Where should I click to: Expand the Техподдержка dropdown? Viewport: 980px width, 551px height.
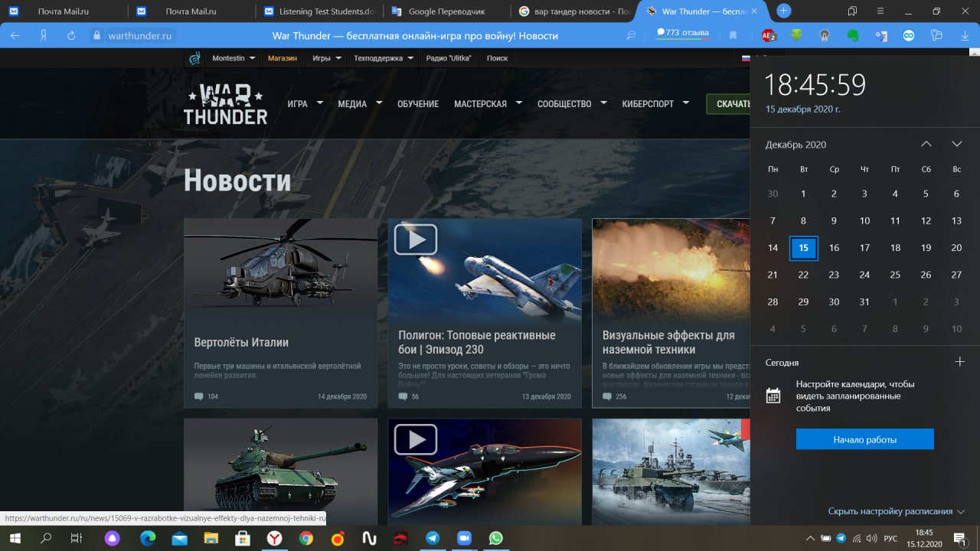[384, 58]
